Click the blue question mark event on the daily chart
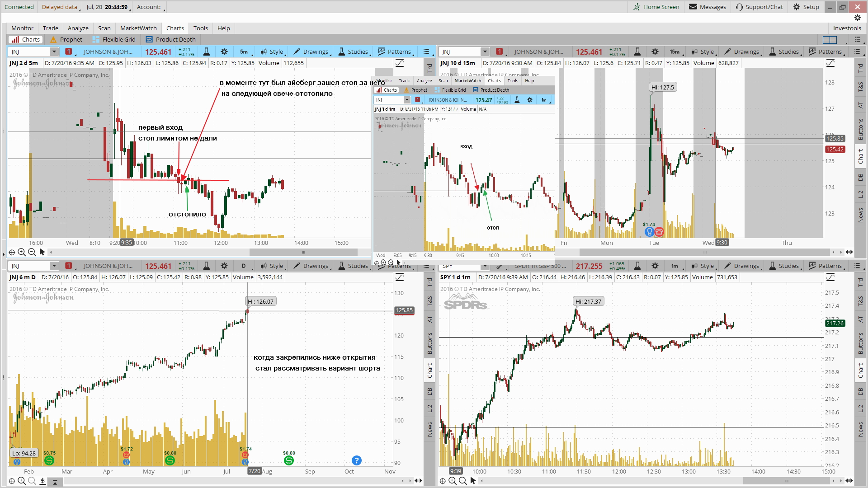The image size is (868, 488). (356, 460)
